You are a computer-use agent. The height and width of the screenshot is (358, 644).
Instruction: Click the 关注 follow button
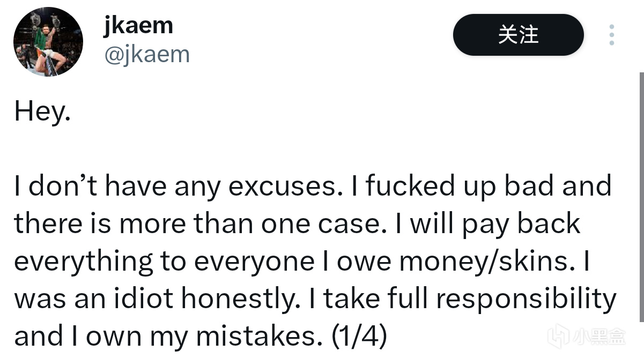(x=518, y=35)
